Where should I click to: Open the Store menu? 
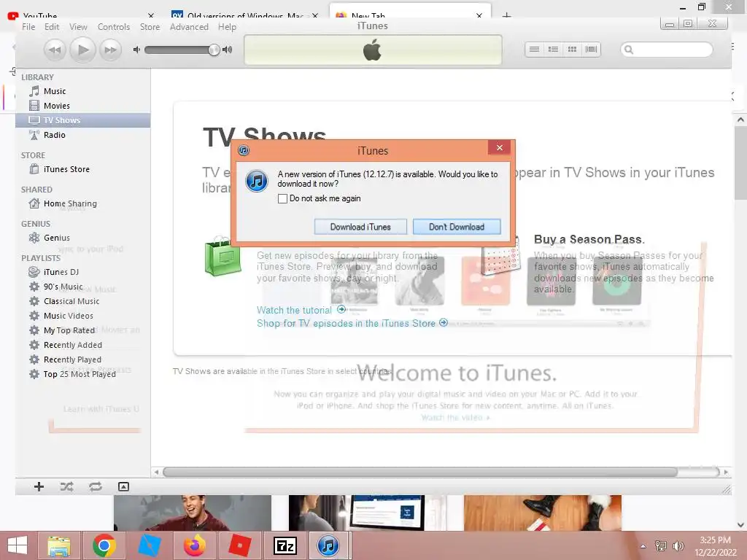pos(150,27)
